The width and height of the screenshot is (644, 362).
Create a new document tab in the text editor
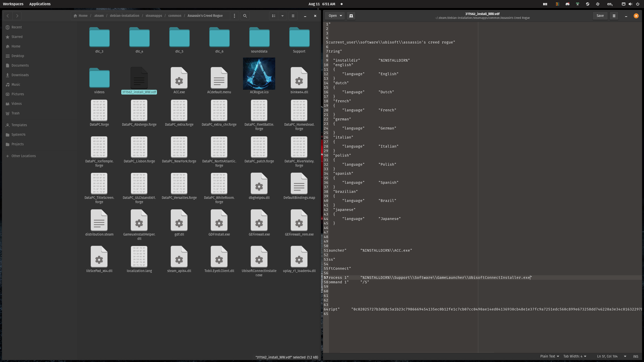351,16
